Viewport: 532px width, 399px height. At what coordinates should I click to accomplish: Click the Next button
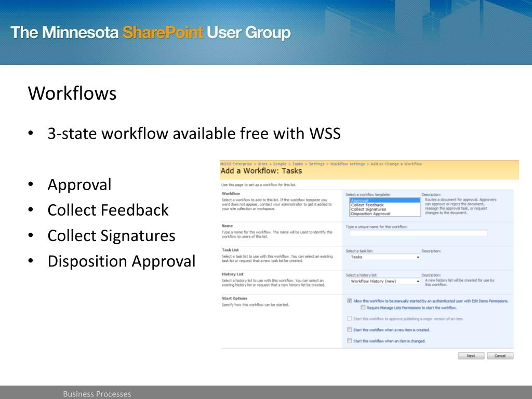pos(471,356)
